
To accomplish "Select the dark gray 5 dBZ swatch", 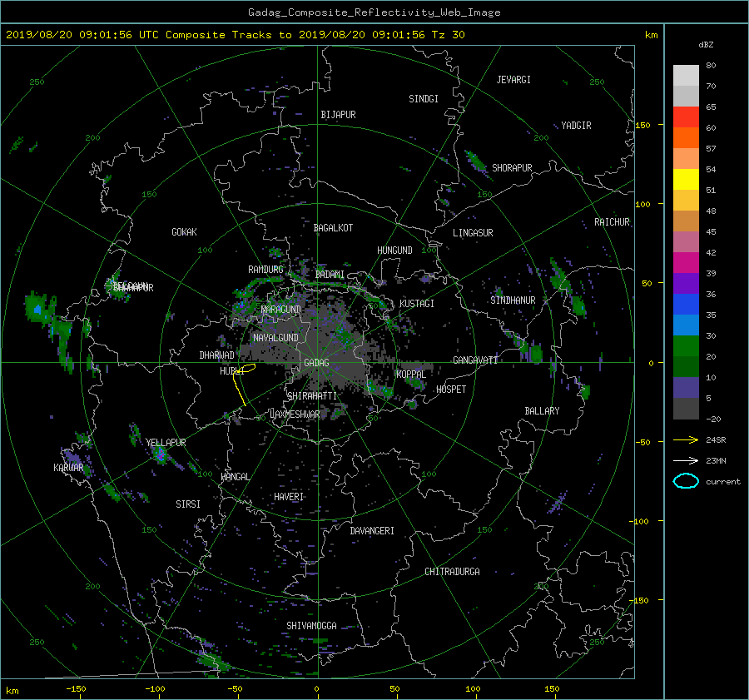I will (x=686, y=408).
